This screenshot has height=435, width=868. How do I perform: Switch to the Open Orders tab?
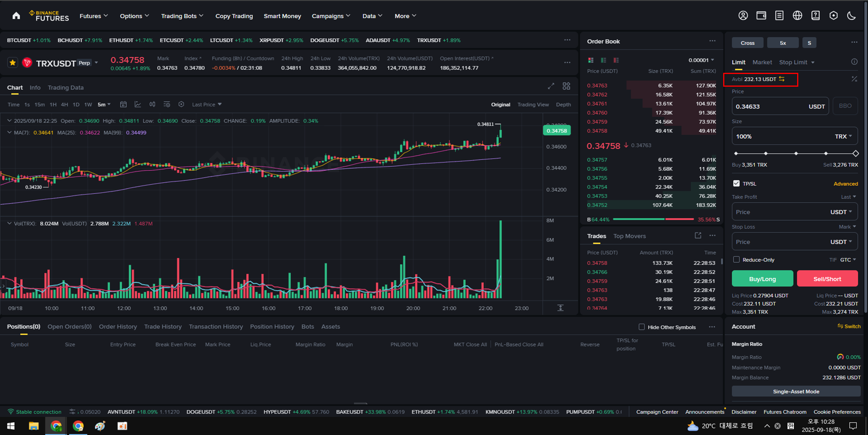coord(69,326)
